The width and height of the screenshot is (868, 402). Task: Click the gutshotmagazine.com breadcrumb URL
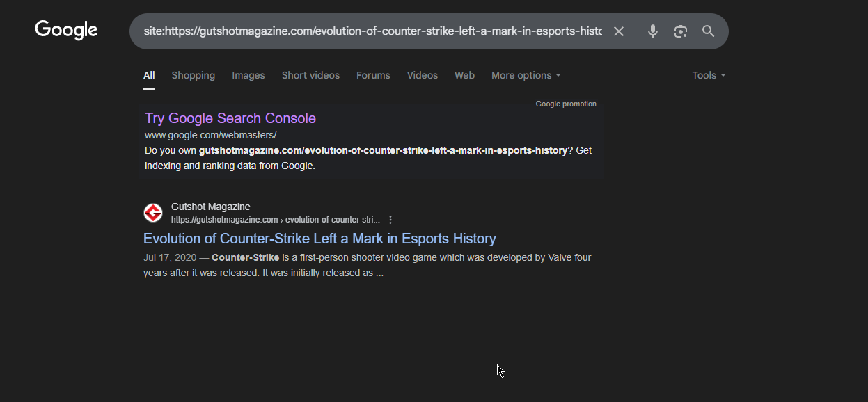tap(276, 220)
